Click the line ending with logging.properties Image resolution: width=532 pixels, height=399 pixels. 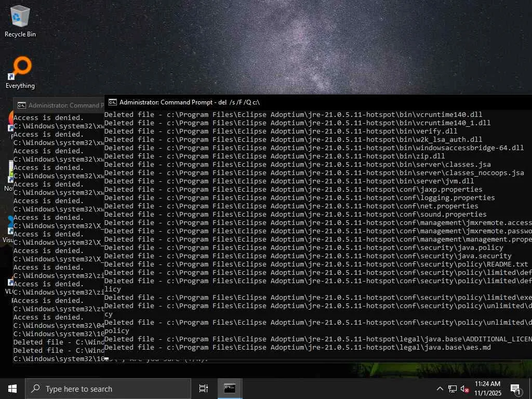(300, 198)
